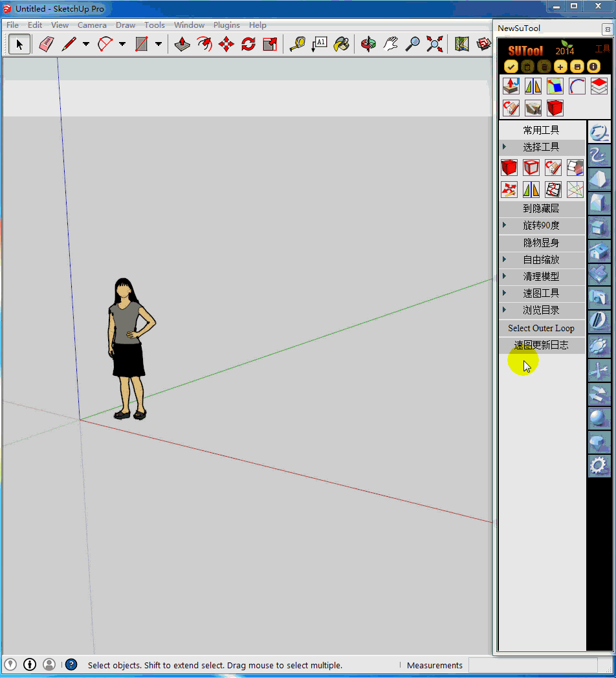Click the red scatter arrows icon
Screen dimensions: 616x678
point(509,190)
